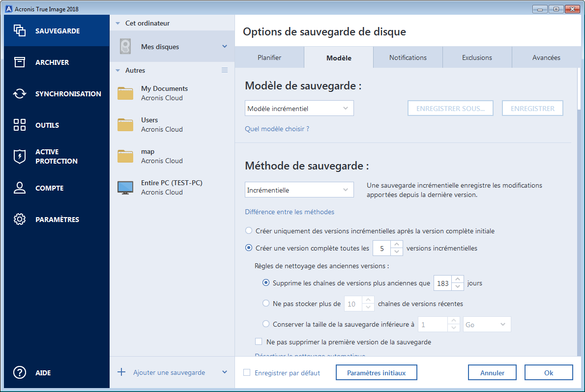Click the incremental versions count field
Viewport: 585px width, 392px height.
click(381, 248)
